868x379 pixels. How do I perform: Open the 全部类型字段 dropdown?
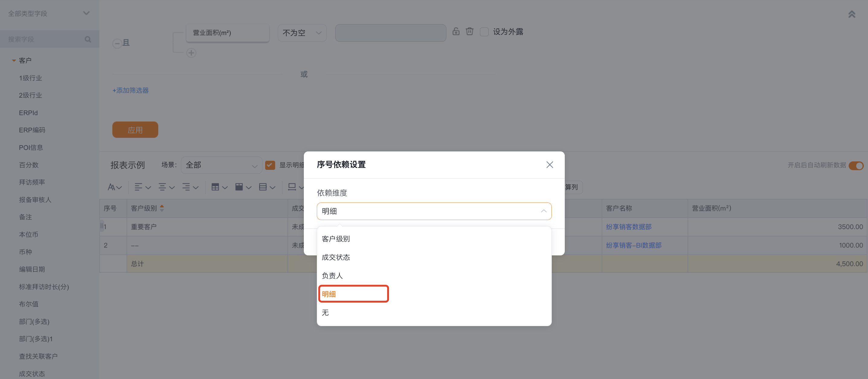(x=49, y=14)
